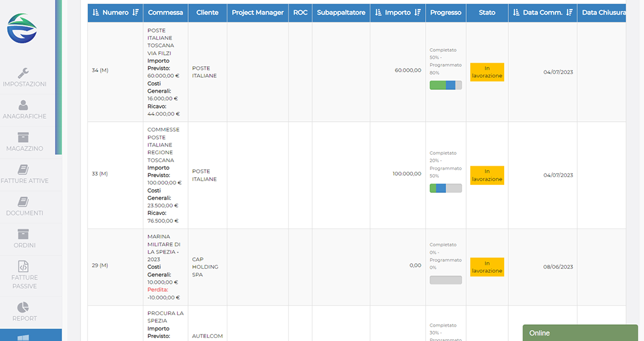Click date 04/07/2023 in row 34
This screenshot has height=341, width=644.
pyautogui.click(x=558, y=72)
